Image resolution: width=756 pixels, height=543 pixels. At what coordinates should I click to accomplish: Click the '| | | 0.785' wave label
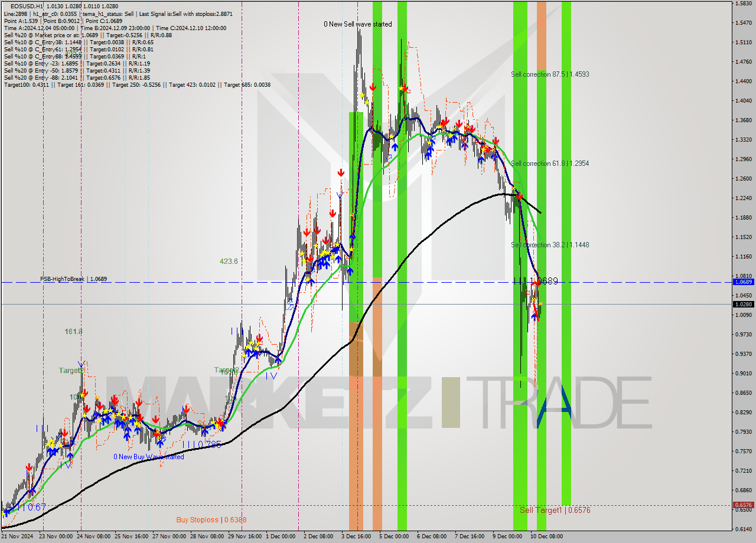(x=201, y=444)
